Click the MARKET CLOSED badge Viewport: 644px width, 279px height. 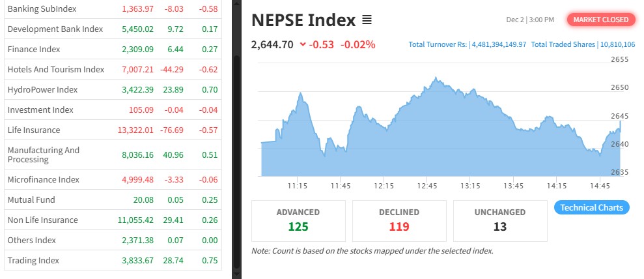pos(600,20)
